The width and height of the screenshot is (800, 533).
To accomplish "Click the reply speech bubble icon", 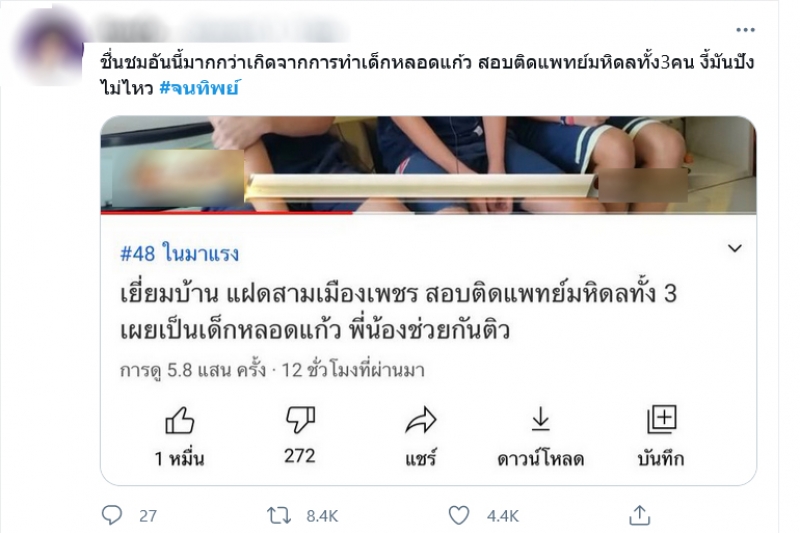I will (112, 515).
